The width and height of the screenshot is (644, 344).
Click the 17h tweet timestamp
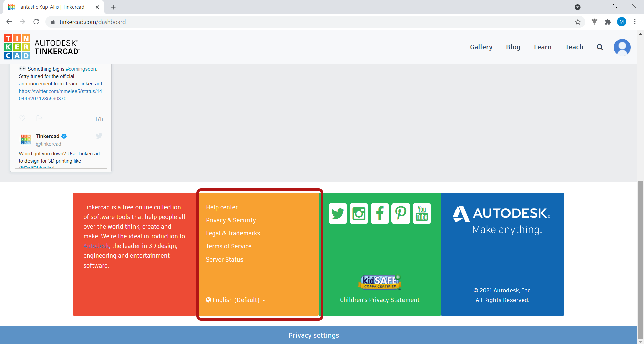(x=99, y=119)
